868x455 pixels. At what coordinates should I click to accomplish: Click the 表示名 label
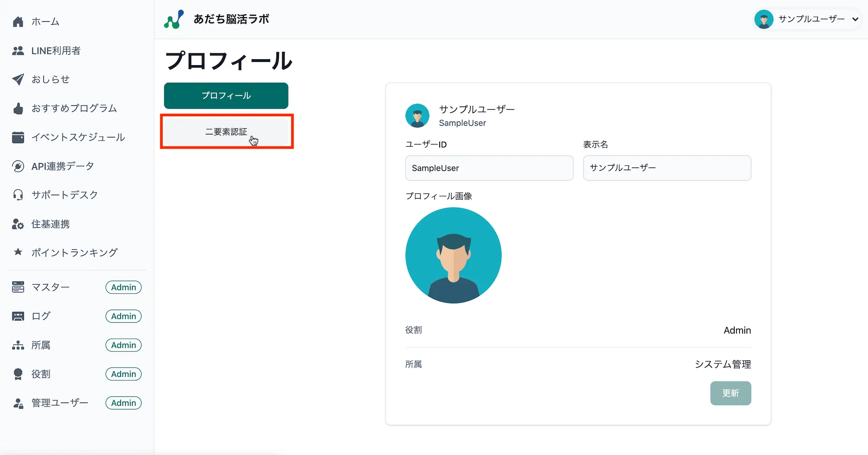[x=595, y=144]
